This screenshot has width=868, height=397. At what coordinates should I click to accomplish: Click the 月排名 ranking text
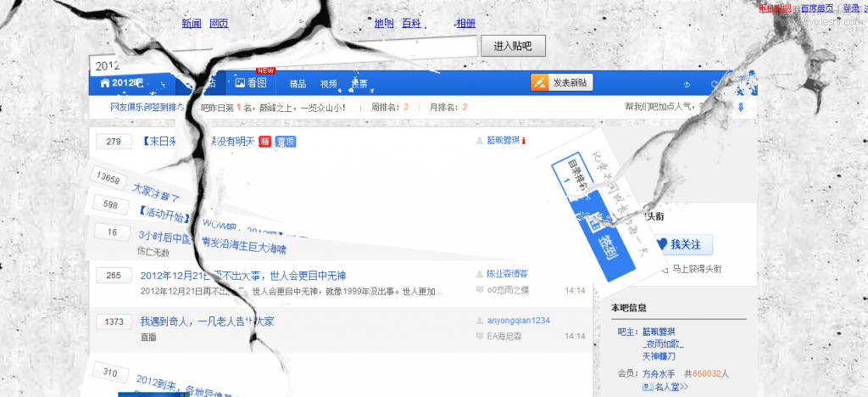coord(448,107)
